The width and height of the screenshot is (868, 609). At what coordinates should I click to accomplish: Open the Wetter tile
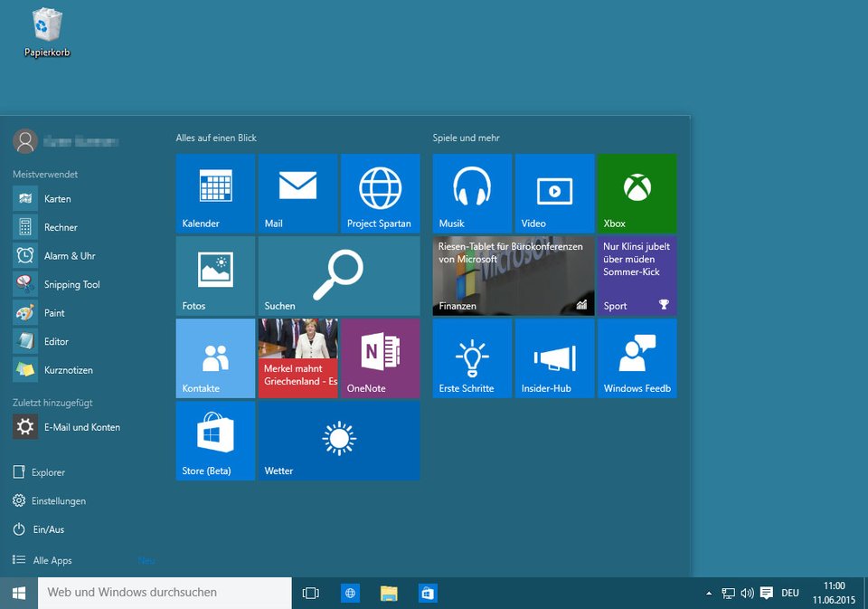pyautogui.click(x=339, y=441)
